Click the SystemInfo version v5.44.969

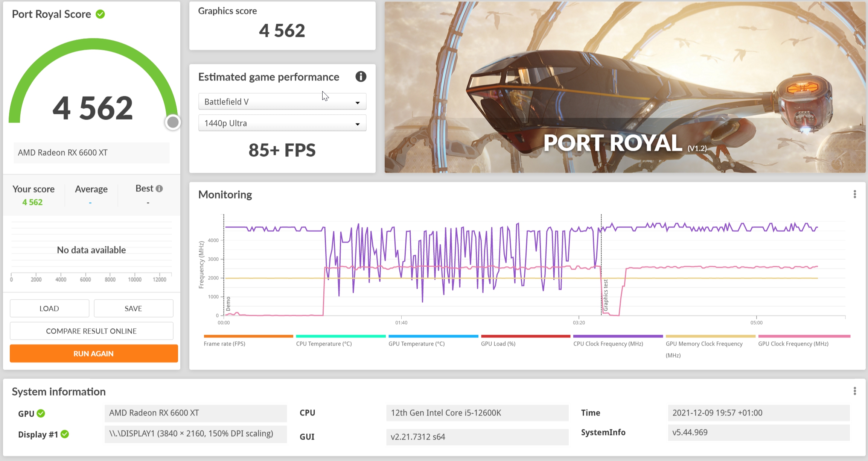[759, 432]
